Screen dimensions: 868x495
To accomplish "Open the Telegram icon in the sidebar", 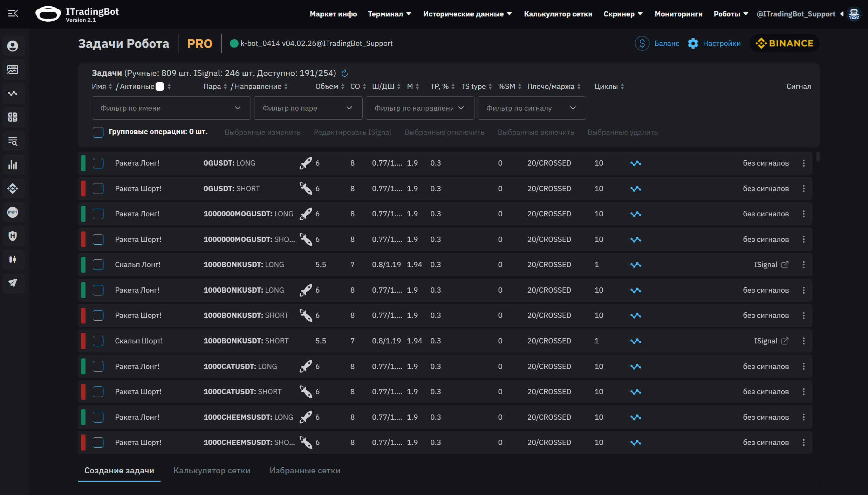I will (13, 283).
